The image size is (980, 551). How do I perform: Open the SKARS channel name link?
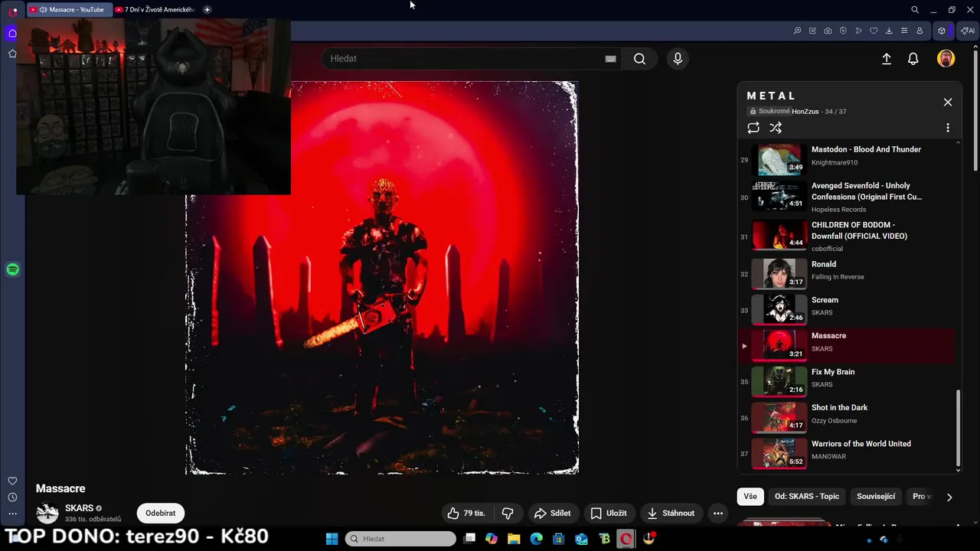click(79, 508)
